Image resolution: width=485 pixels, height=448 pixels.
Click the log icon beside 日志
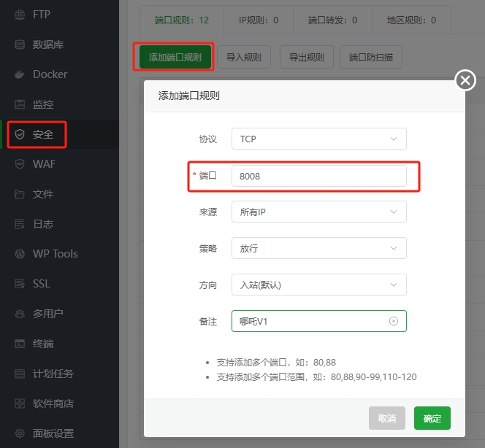click(20, 224)
